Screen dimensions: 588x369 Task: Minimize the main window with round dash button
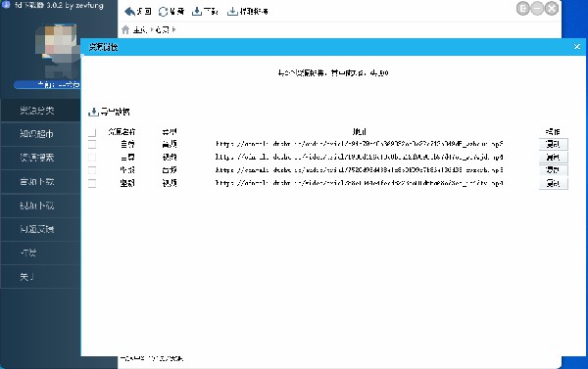click(x=537, y=8)
